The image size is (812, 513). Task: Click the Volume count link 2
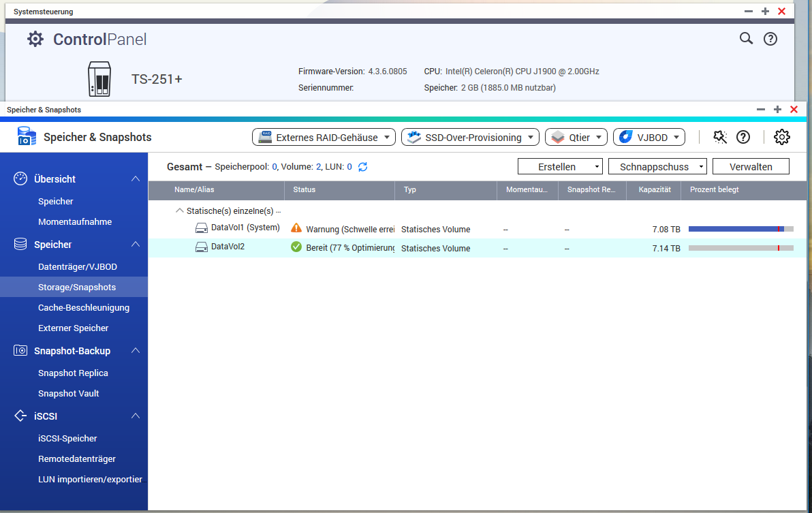click(x=318, y=167)
